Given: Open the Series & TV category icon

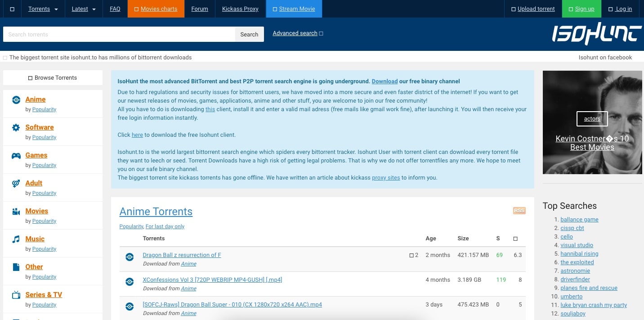Looking at the screenshot, I should click(16, 295).
